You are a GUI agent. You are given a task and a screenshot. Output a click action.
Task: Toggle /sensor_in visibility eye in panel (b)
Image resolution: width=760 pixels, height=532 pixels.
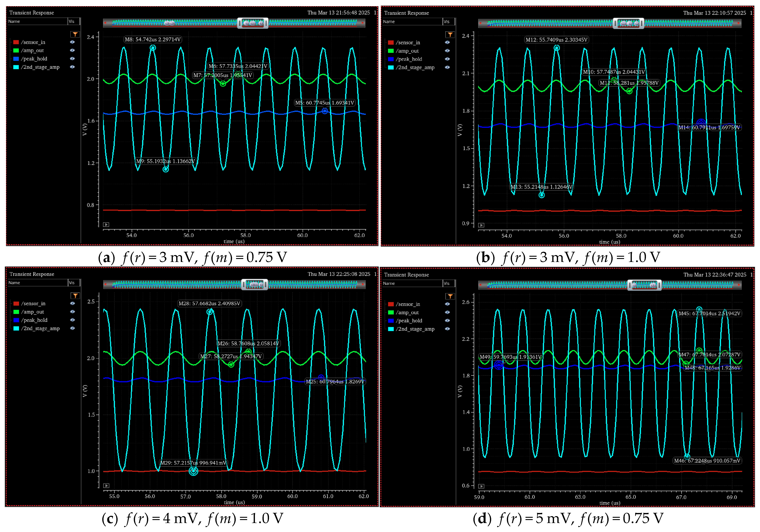click(x=448, y=42)
